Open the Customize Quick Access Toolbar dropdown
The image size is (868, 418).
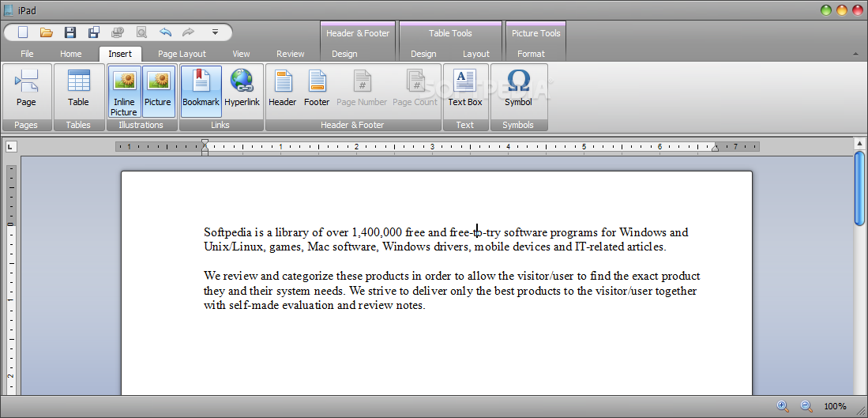(x=215, y=32)
